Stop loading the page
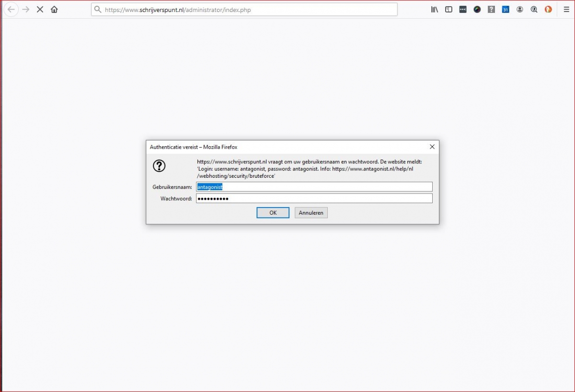The image size is (575, 392). 40,10
